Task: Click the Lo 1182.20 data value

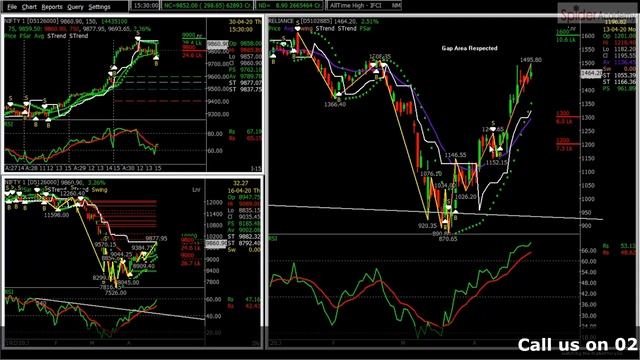Action: 619,49
